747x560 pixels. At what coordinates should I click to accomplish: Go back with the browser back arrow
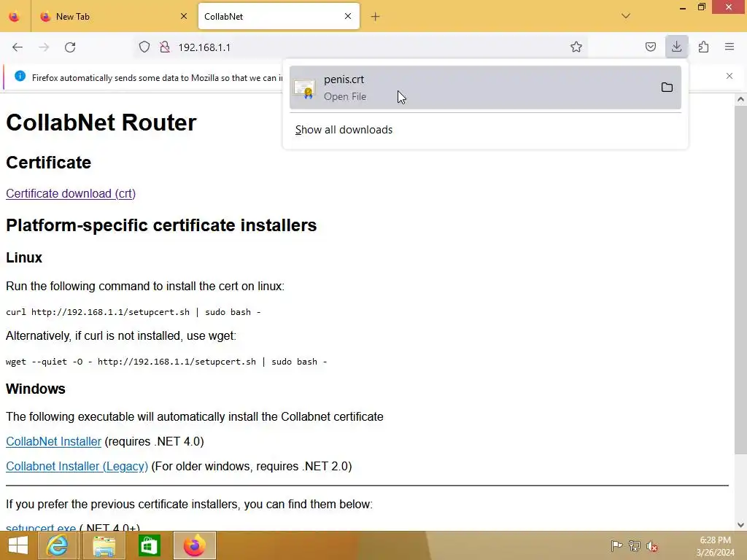[x=18, y=47]
